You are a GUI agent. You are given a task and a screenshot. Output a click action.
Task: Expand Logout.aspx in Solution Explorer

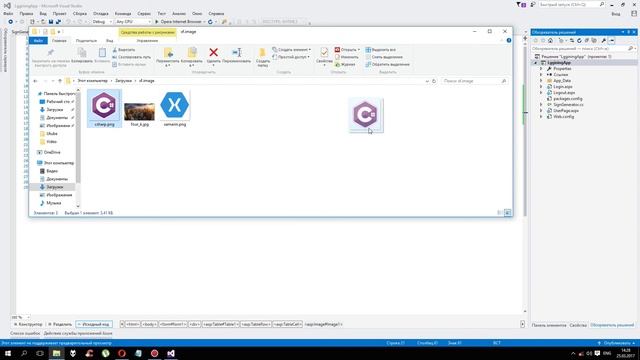pos(541,93)
